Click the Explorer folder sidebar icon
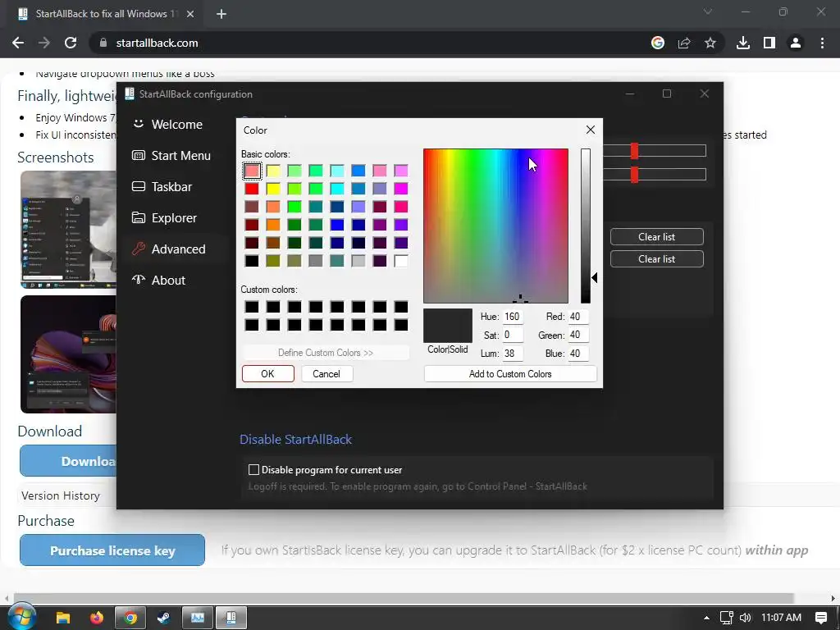The height and width of the screenshot is (630, 840). pos(138,217)
